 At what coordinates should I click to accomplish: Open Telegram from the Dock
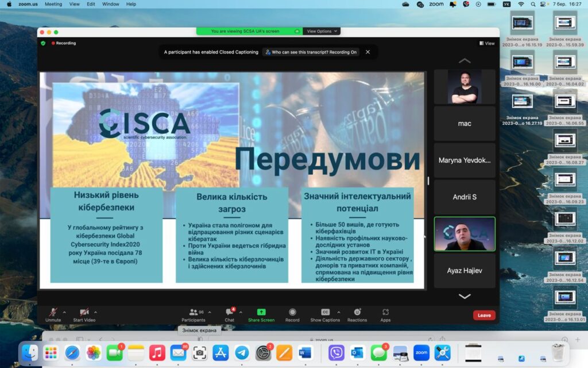pos(242,352)
